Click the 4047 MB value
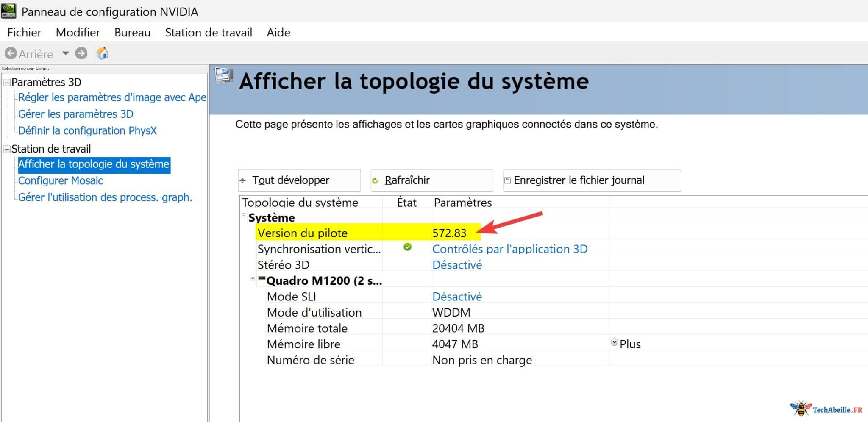The height and width of the screenshot is (422, 868). (455, 344)
